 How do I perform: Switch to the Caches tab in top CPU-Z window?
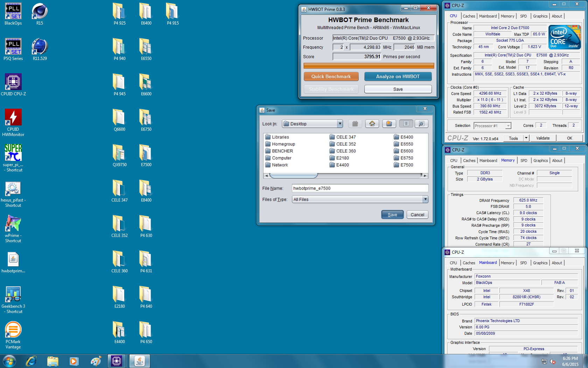tap(469, 16)
